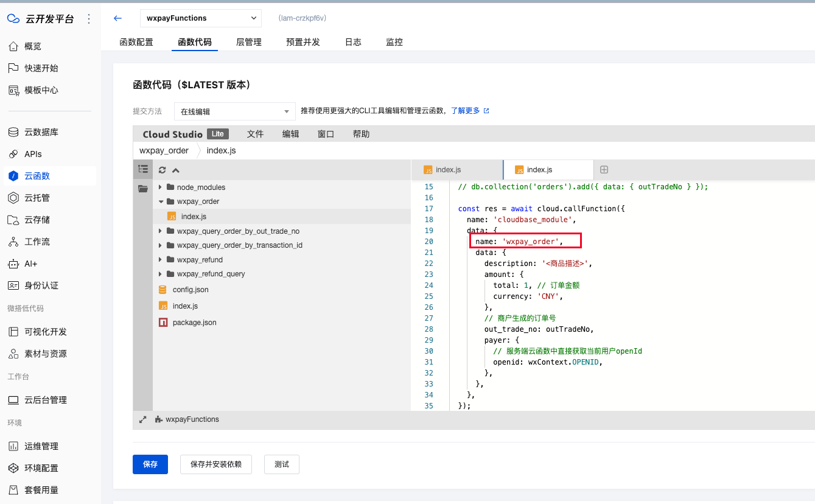Viewport: 815px width, 504px height.
Task: Click the open folder icon in the editor sidebar
Action: tap(143, 188)
